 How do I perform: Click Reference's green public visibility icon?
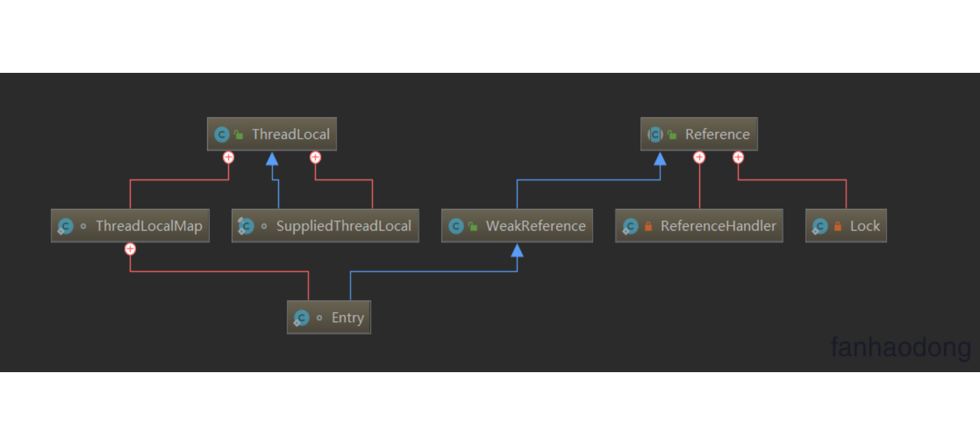(672, 134)
